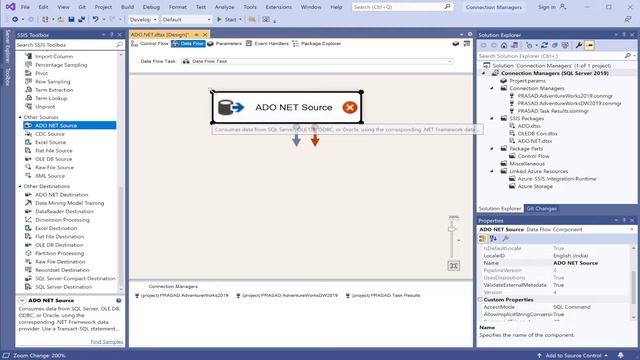Click the Switch Views icon in Solution Explorer

click(515, 45)
